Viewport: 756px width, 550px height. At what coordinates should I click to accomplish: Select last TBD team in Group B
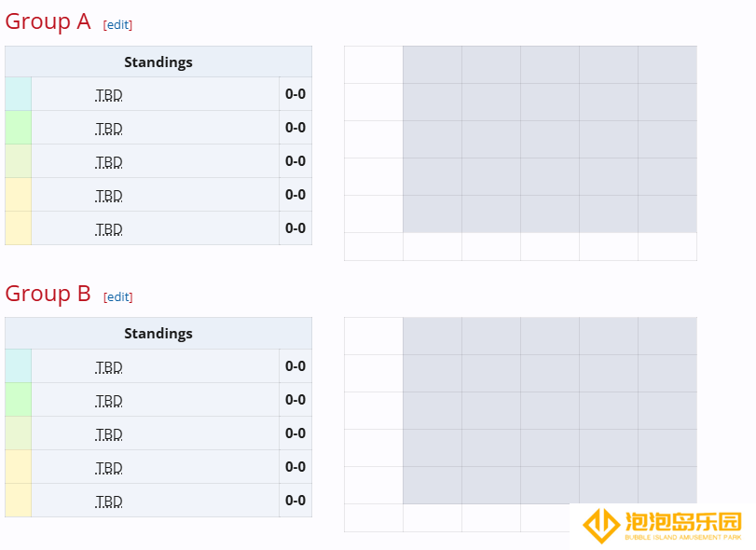click(108, 502)
